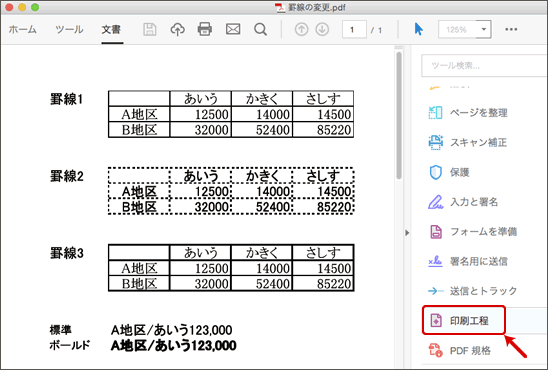Print the document with printer icon
Screen dimensions: 548x370
pyautogui.click(x=205, y=29)
